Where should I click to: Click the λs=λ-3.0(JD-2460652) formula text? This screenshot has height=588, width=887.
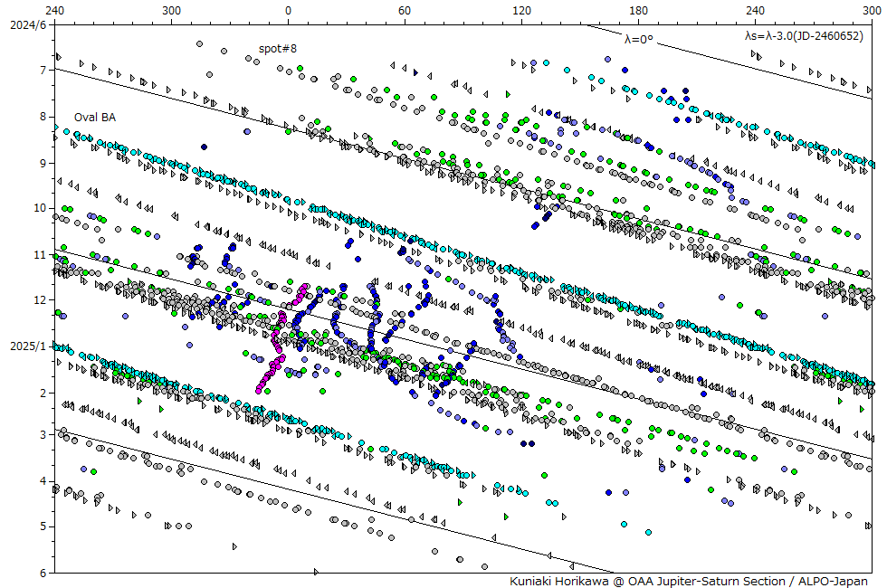pos(803,35)
